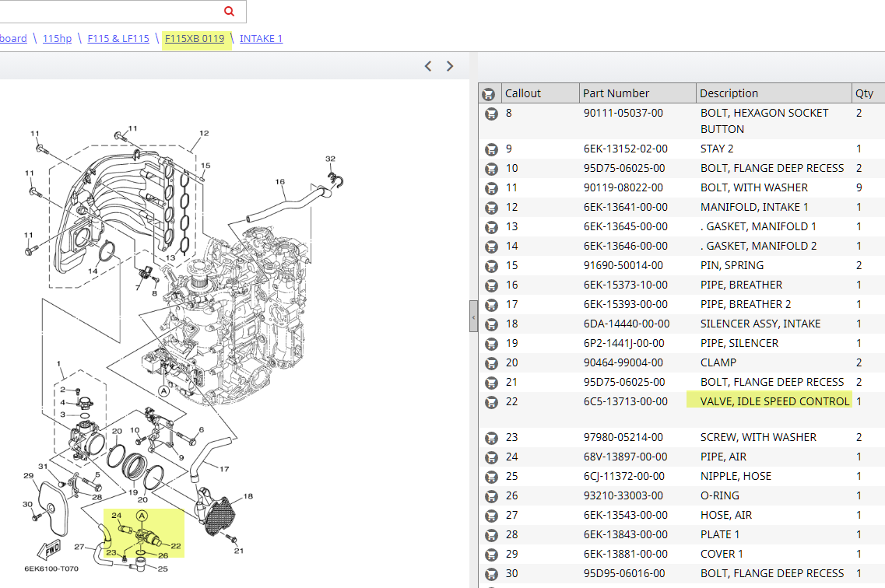This screenshot has height=588, width=885.
Task: Open the F115 & LF115 breadcrumb link
Action: [118, 38]
